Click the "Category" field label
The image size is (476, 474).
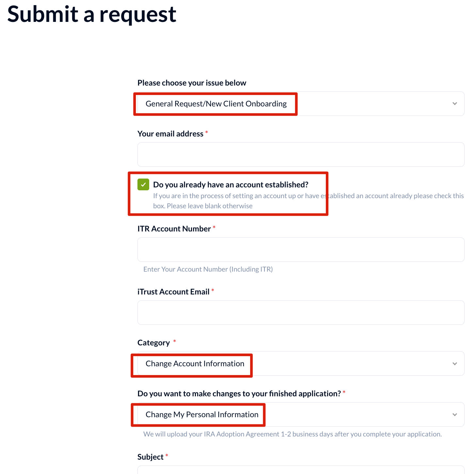click(153, 343)
